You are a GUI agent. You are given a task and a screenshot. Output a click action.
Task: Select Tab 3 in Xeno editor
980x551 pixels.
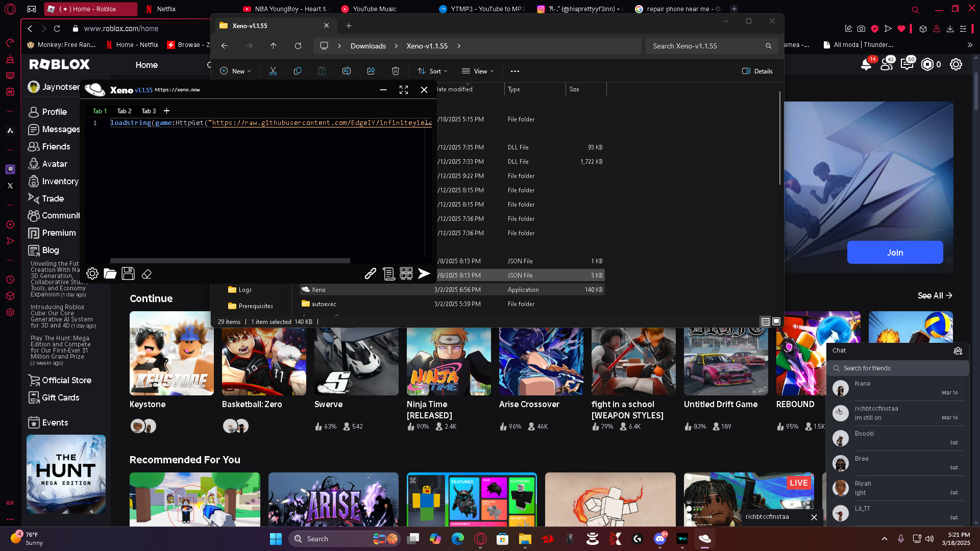pyautogui.click(x=149, y=111)
